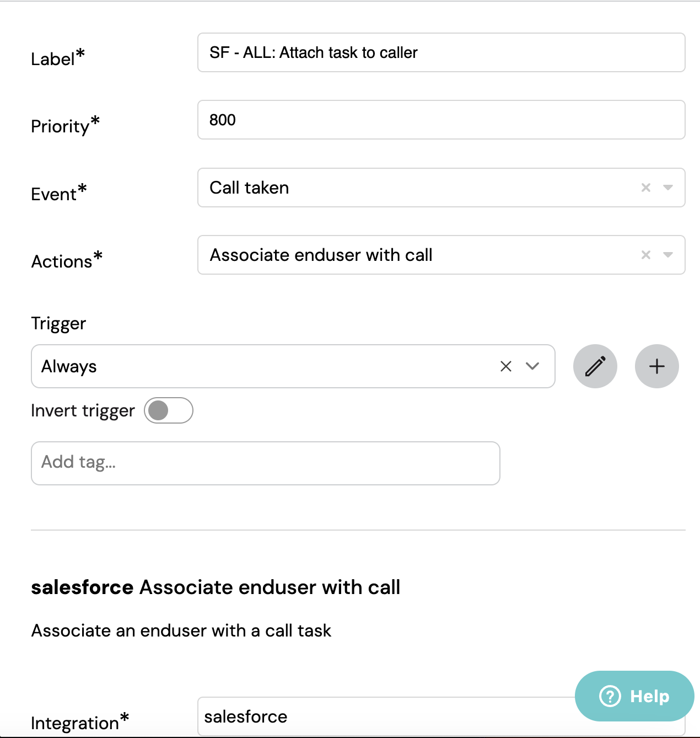Viewport: 700px width, 738px height.
Task: Clear the Actions field with its X icon
Action: pos(646,255)
